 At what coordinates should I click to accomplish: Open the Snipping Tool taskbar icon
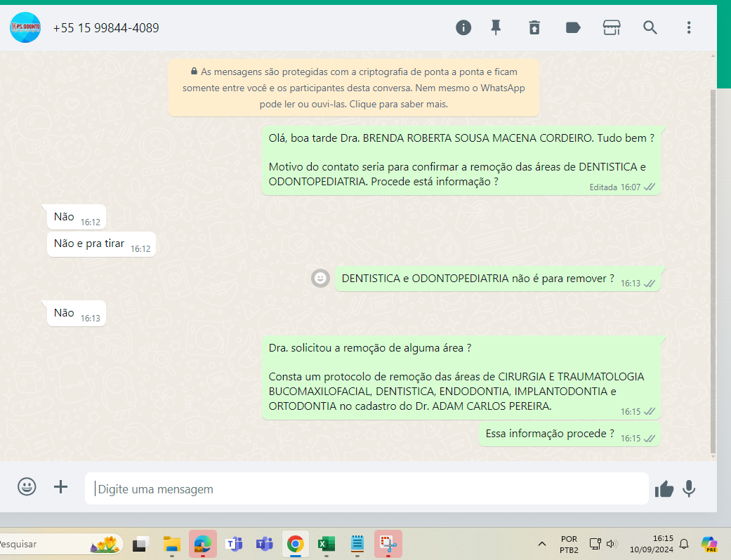388,544
